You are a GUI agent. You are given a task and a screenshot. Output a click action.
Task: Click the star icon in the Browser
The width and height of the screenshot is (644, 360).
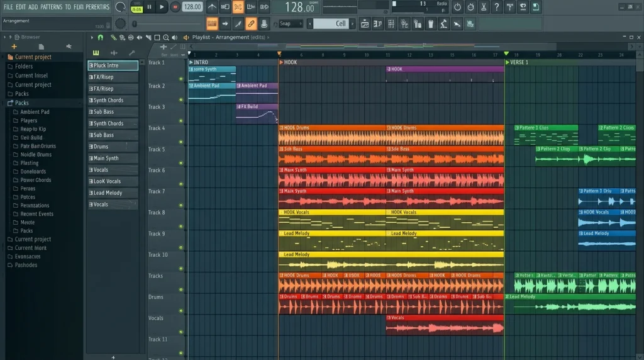(x=69, y=47)
